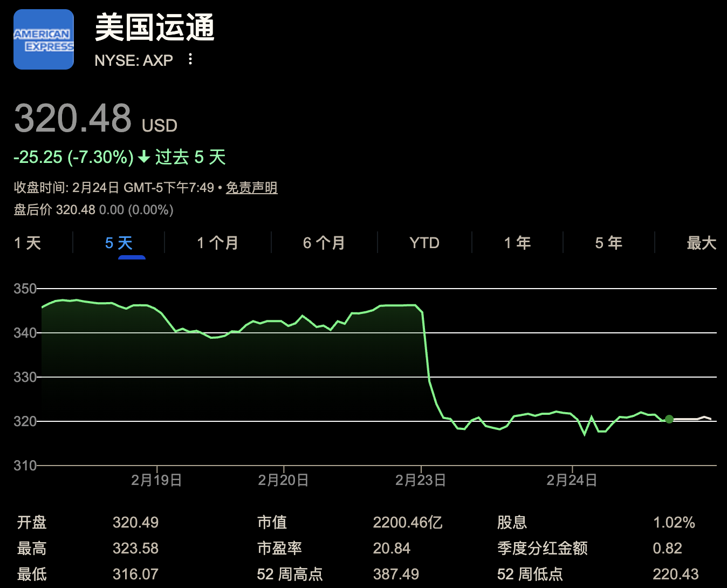Click the green downward arrow next to -7.30%
Viewport: 727px width, 588px height.
(x=143, y=158)
